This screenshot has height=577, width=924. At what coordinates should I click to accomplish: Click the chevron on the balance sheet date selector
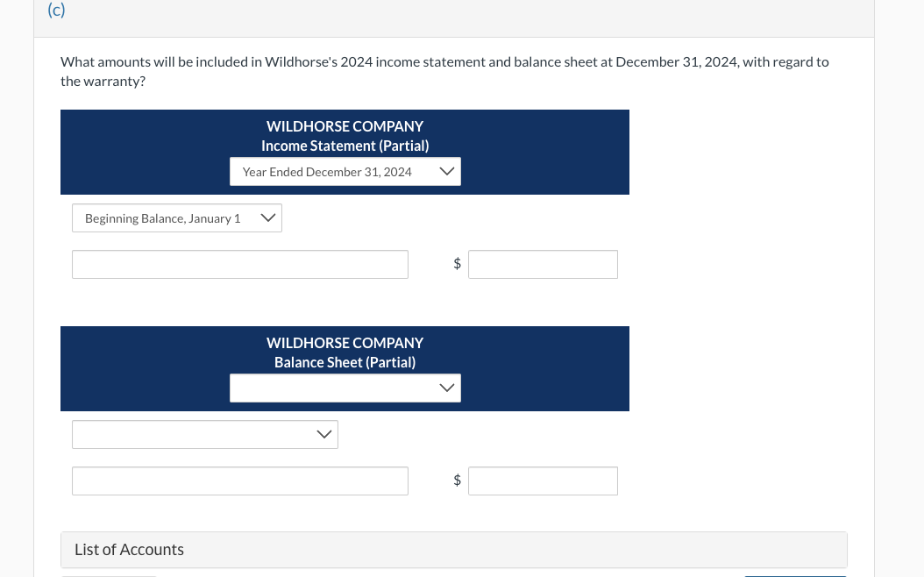coord(447,388)
